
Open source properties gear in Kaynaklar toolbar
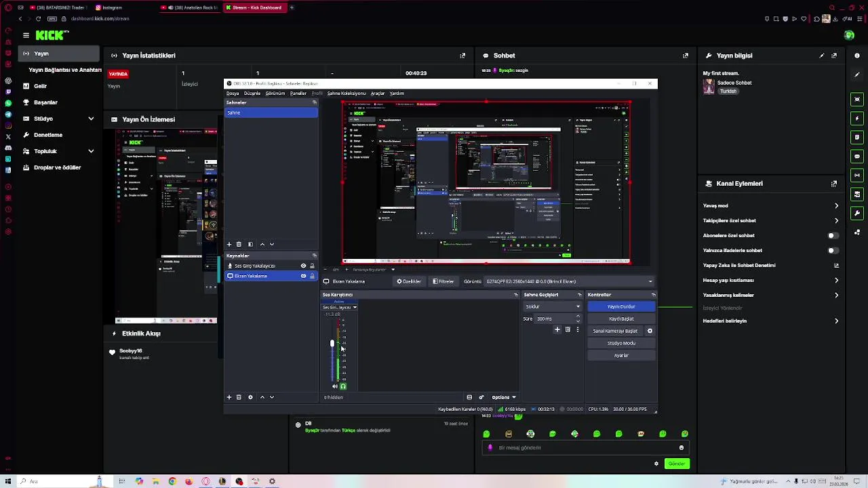(250, 397)
